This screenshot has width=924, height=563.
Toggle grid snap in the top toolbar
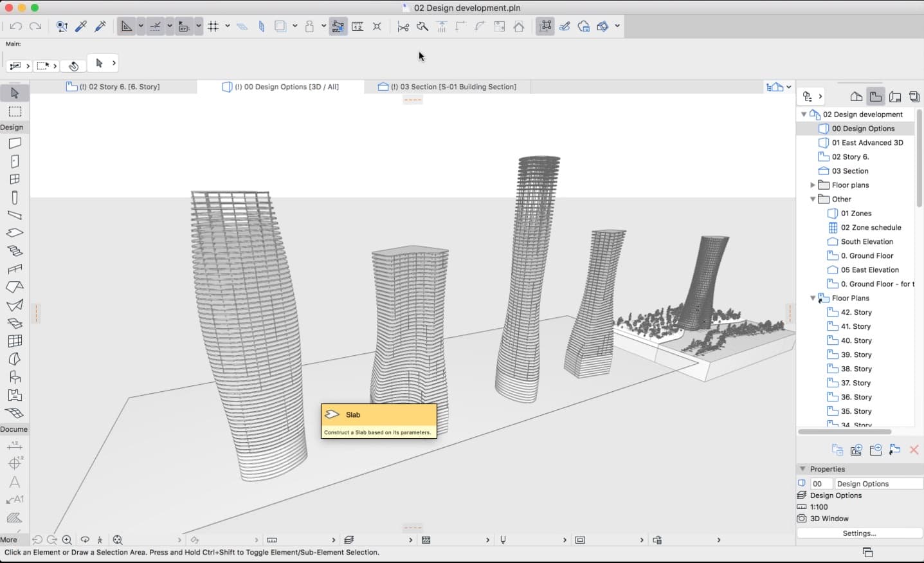pyautogui.click(x=213, y=26)
